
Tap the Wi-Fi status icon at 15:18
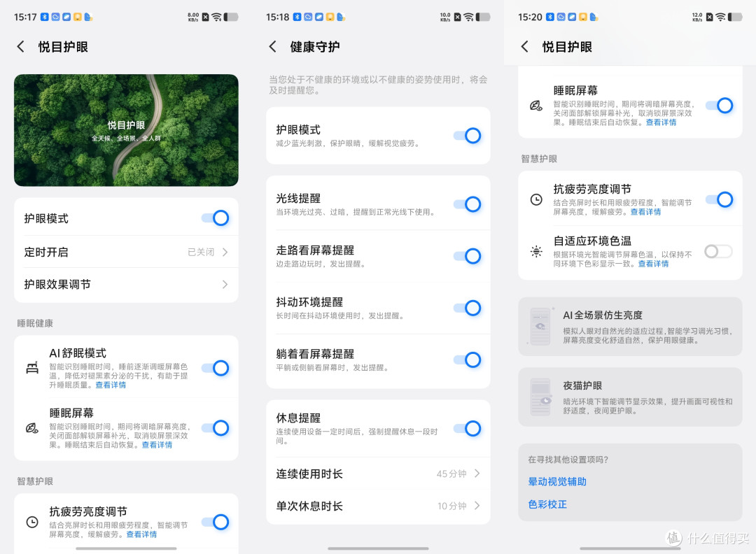tap(468, 17)
